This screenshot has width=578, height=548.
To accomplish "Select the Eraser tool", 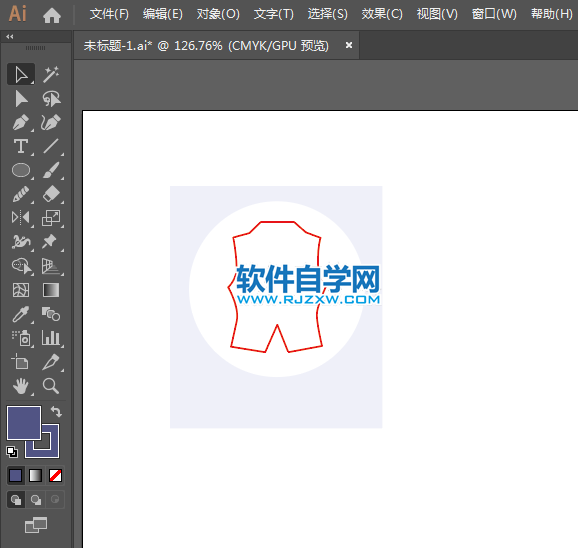I will [x=51, y=194].
